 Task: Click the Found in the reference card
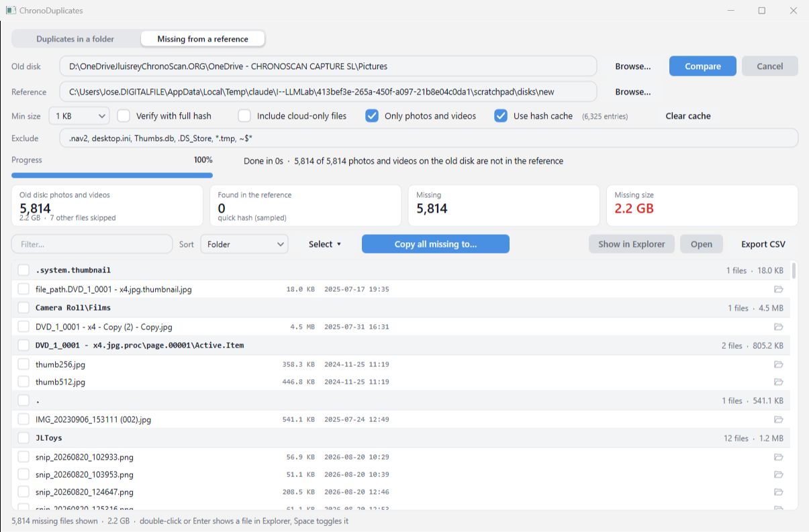click(x=305, y=205)
